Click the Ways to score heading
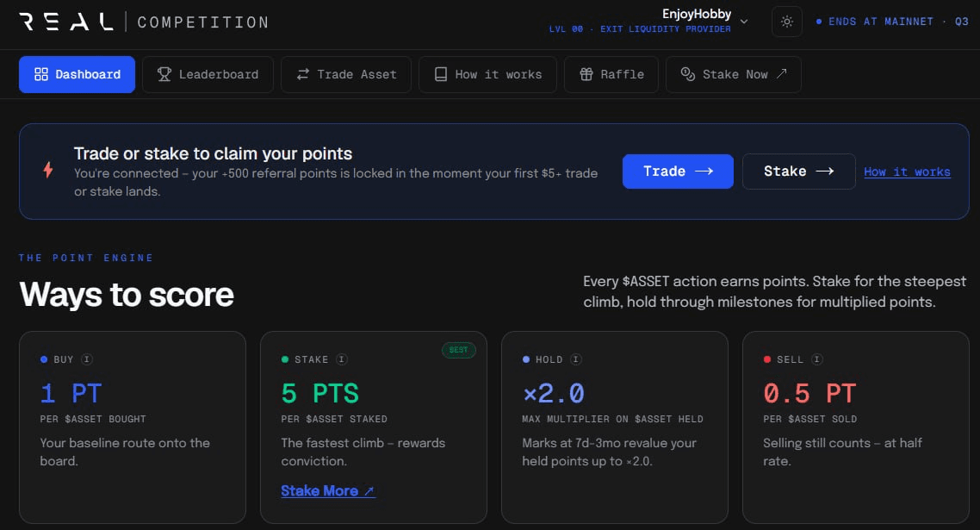980x530 pixels. click(127, 294)
